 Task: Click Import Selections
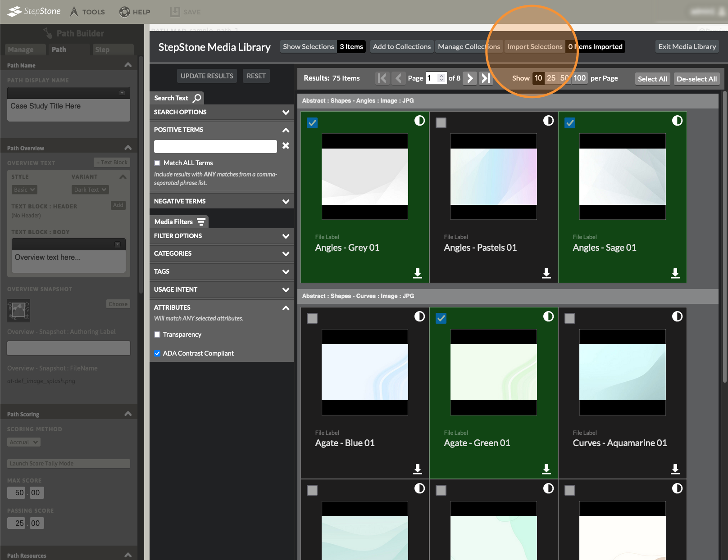pyautogui.click(x=535, y=47)
